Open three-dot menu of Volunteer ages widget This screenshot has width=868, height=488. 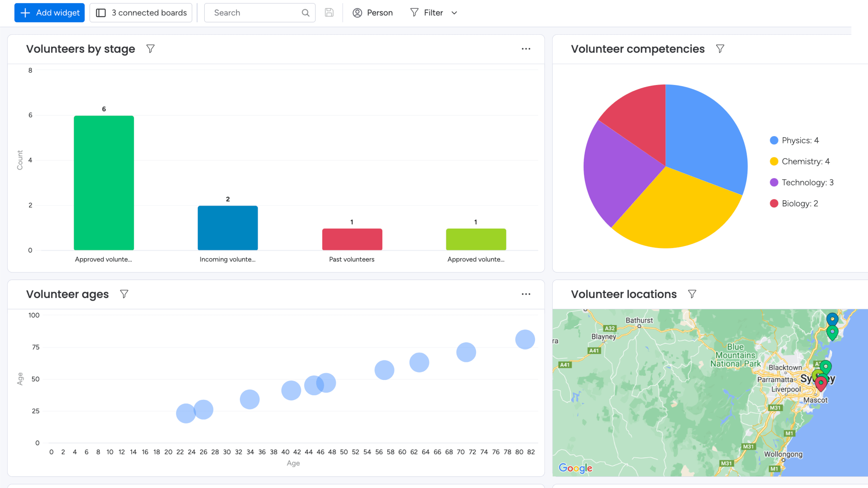coord(526,294)
